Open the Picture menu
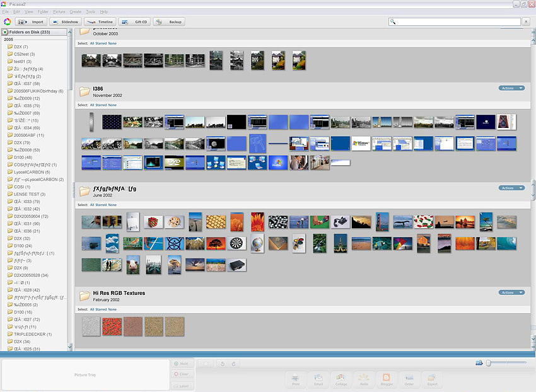Viewport: 536px width, 392px height. (59, 11)
